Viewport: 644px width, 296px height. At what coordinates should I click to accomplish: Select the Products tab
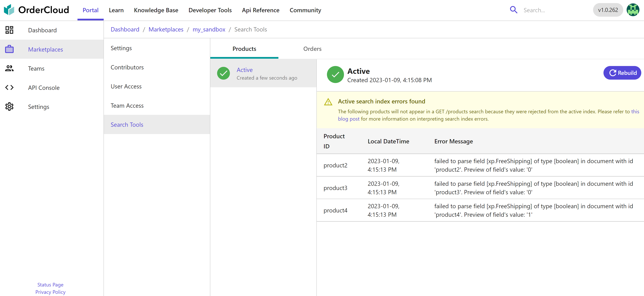pos(244,49)
